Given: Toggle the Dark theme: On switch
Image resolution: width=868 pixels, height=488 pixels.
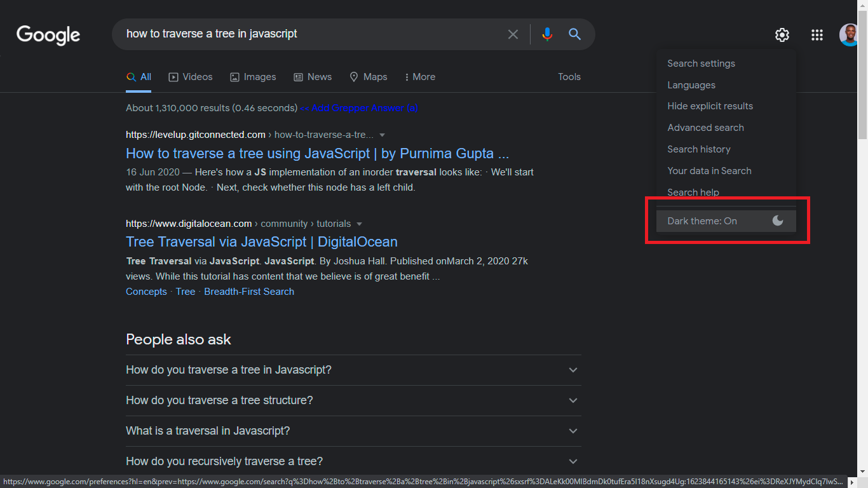Looking at the screenshot, I should [726, 221].
